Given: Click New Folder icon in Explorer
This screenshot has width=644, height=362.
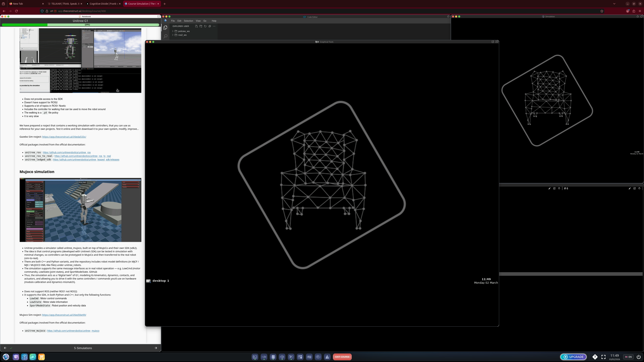Looking at the screenshot, I should click(x=201, y=26).
